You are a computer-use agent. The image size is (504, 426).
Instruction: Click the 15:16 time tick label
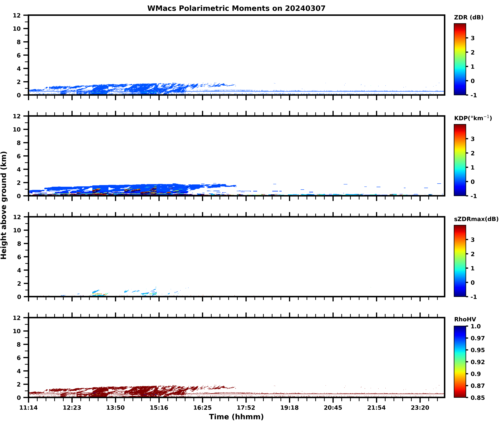[159, 408]
